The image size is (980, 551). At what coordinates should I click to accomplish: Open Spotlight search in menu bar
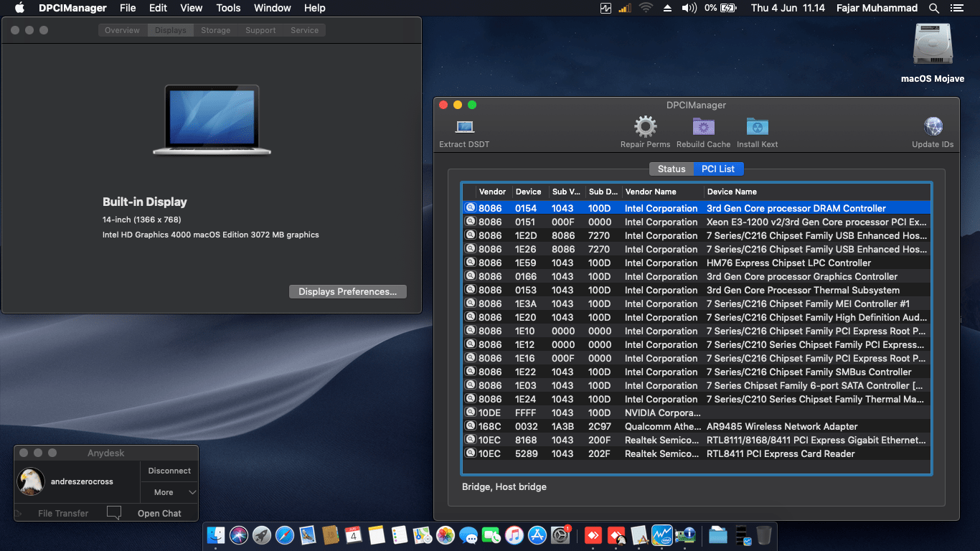click(933, 8)
